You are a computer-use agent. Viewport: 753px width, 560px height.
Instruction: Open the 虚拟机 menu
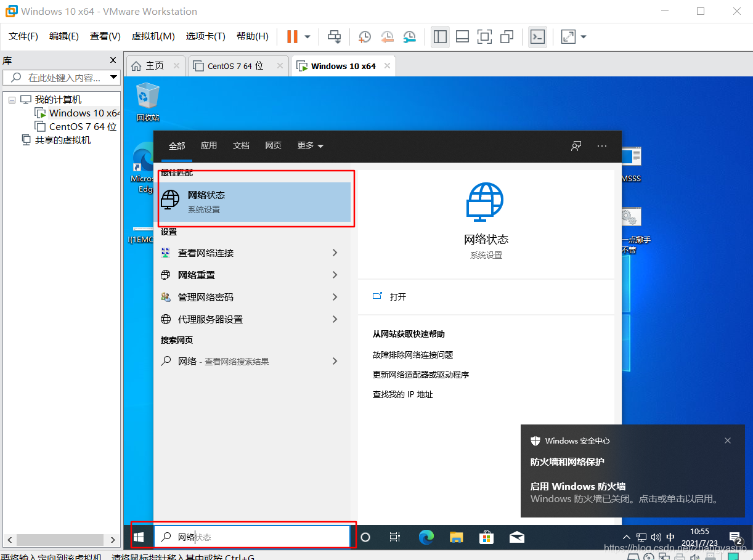click(153, 36)
